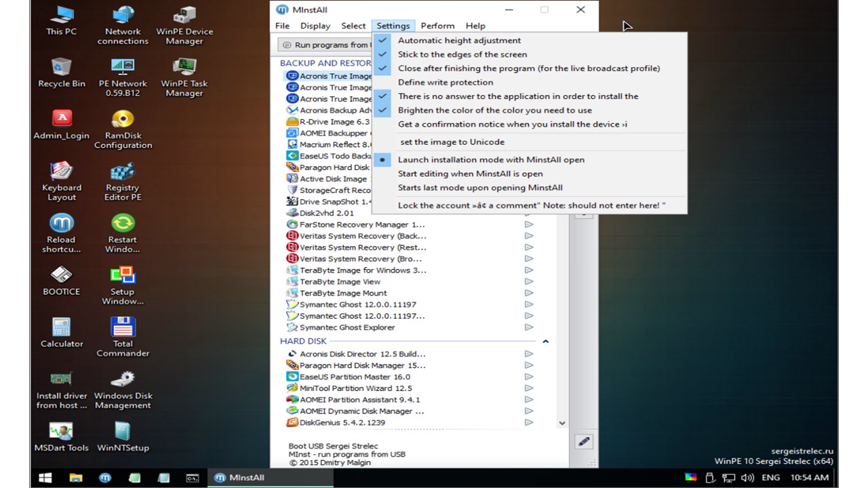
Task: Open PE Network 0.59.B12 desktop icon
Action: pos(123,77)
